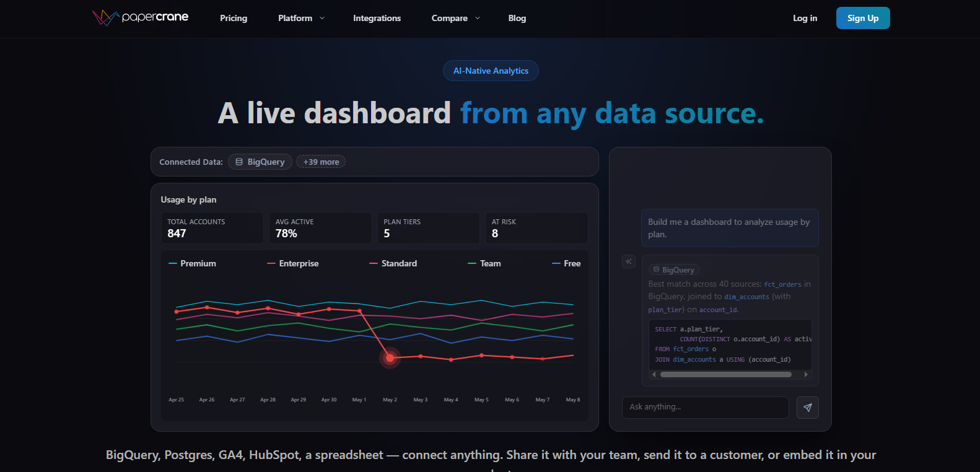The image size is (980, 472).
Task: Click the May 5 axis label
Action: click(x=481, y=400)
